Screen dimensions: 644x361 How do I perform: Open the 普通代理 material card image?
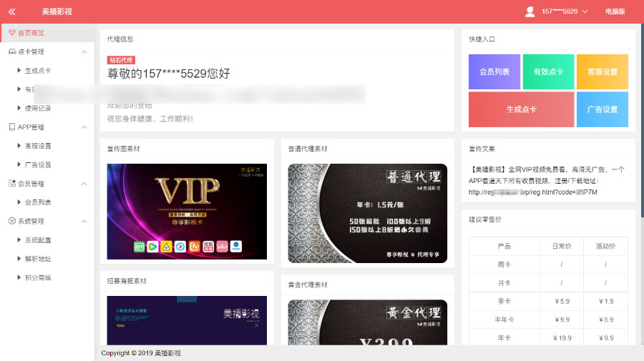(368, 213)
